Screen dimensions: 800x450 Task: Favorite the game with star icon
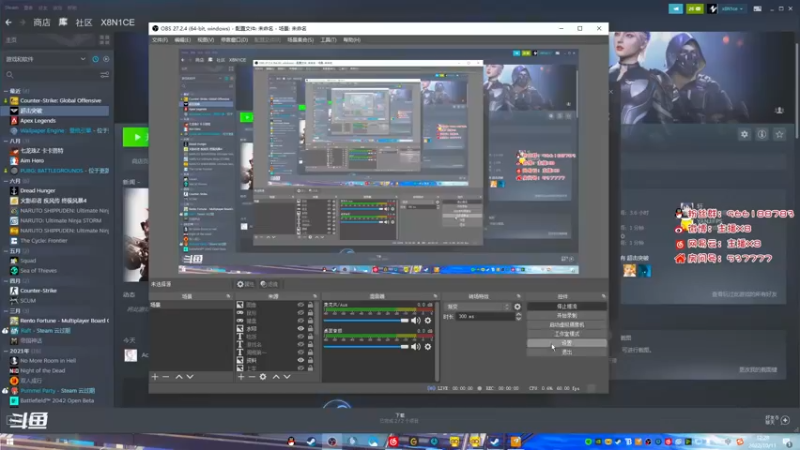point(779,134)
